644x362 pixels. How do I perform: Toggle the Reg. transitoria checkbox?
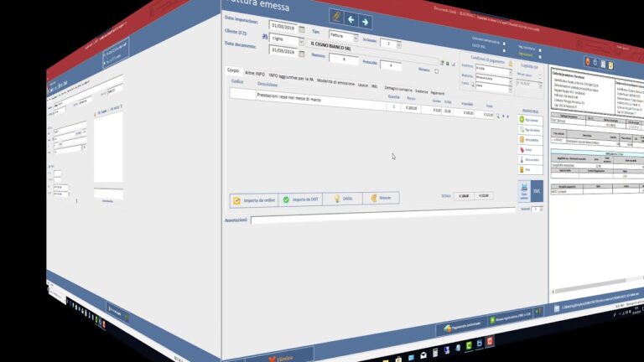(x=540, y=50)
